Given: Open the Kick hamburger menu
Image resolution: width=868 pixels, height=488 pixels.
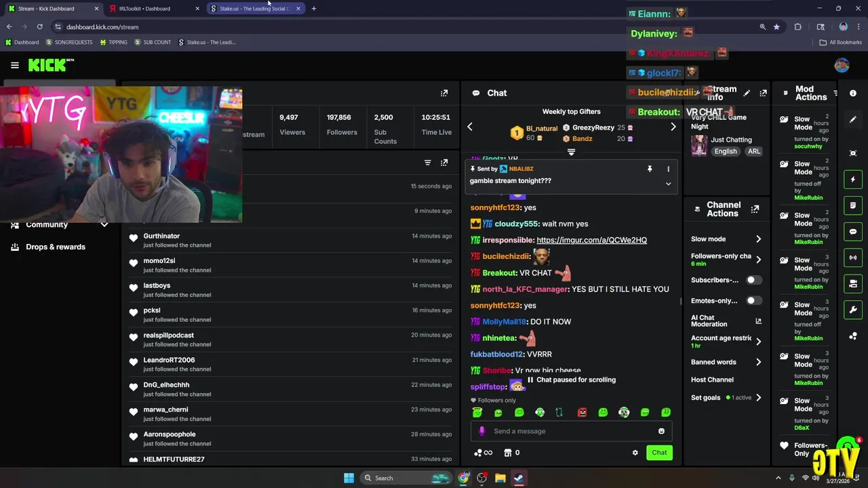Looking at the screenshot, I should (x=14, y=65).
